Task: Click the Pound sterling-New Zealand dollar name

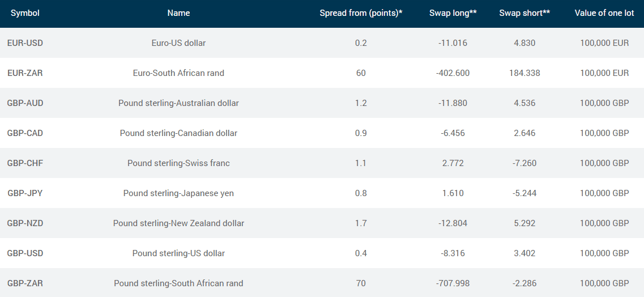Action: point(178,223)
